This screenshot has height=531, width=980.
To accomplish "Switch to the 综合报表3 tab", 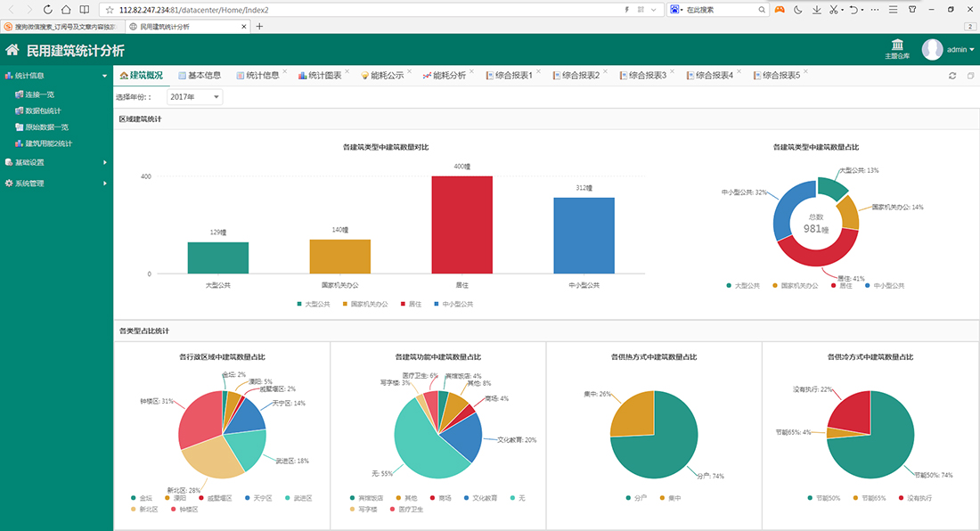I will pyautogui.click(x=647, y=76).
